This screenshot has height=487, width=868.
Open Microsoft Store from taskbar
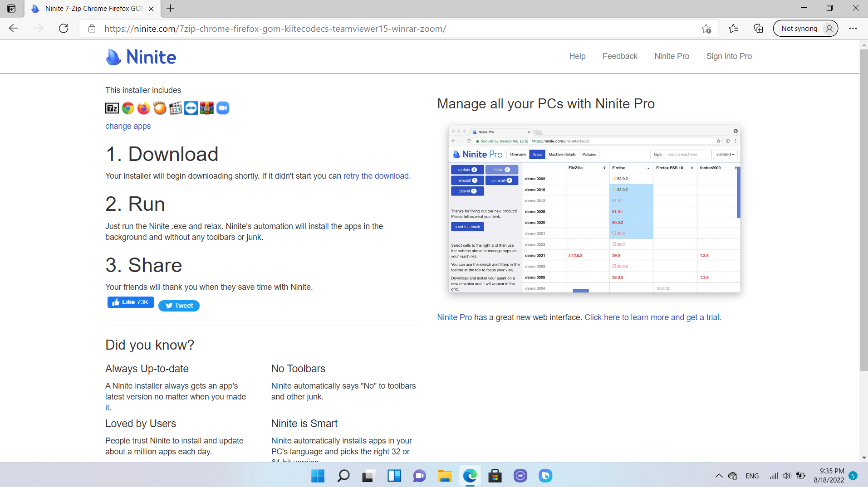[495, 476]
